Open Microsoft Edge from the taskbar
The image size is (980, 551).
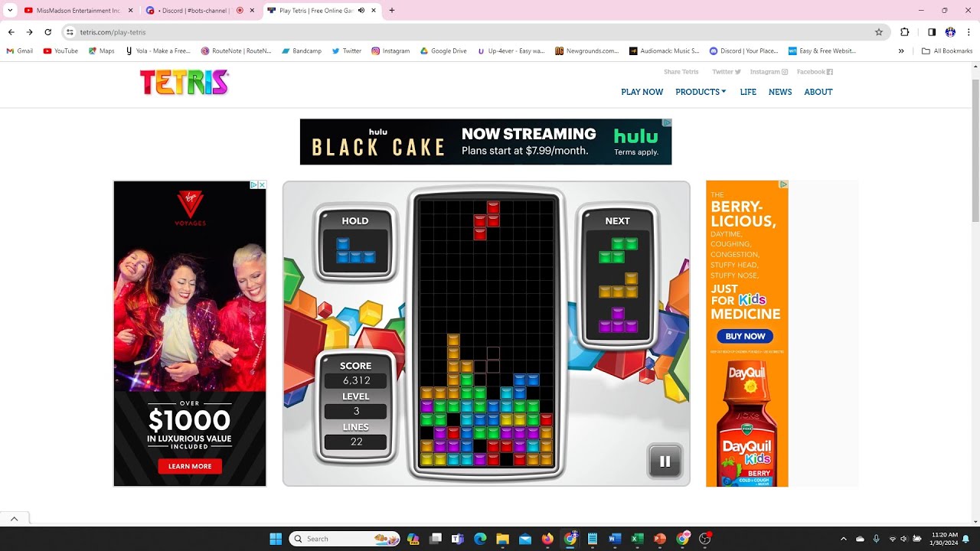click(x=480, y=539)
